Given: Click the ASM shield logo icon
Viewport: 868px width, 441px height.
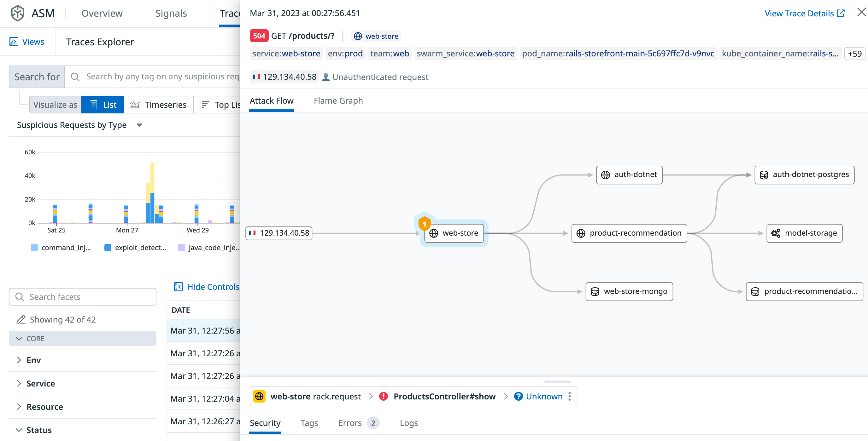Looking at the screenshot, I should tap(17, 13).
